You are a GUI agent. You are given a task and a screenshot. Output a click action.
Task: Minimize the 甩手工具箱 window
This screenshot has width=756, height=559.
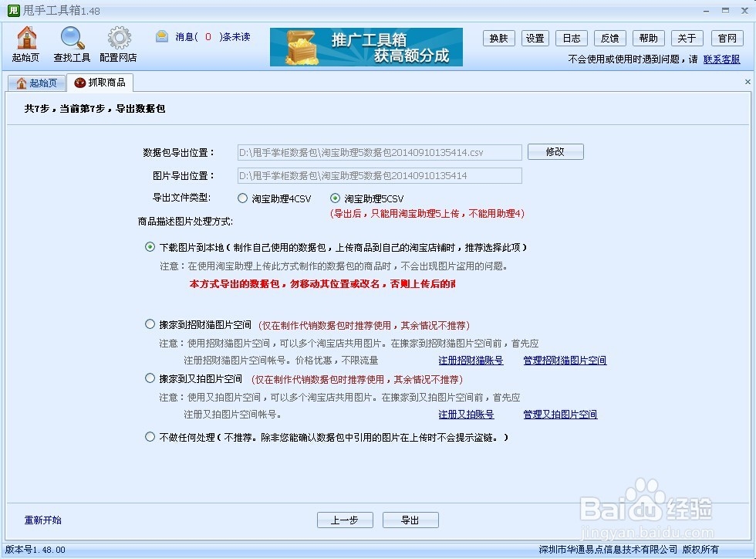[x=706, y=11]
